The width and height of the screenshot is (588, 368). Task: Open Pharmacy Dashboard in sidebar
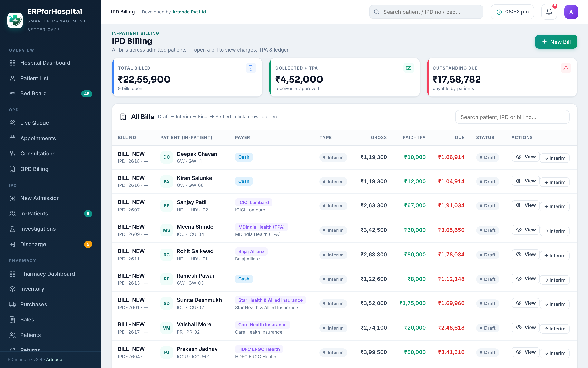click(51, 274)
